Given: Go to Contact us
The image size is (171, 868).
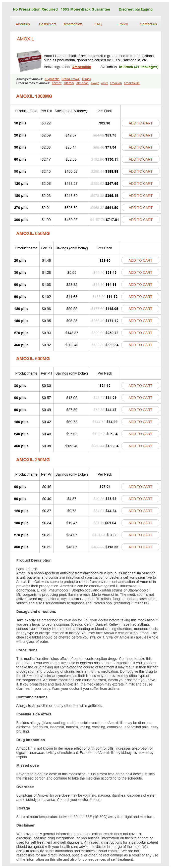Looking at the screenshot, I should pos(148,24).
